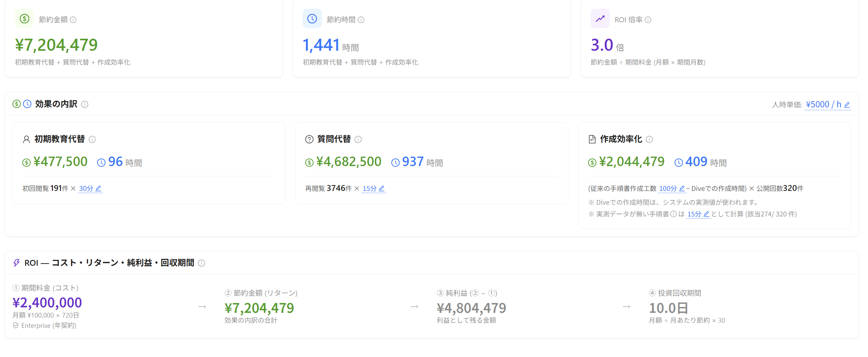Viewport: 868px width, 357px height.
Task: Click info icon next to 作成効率化 heading
Action: point(649,139)
